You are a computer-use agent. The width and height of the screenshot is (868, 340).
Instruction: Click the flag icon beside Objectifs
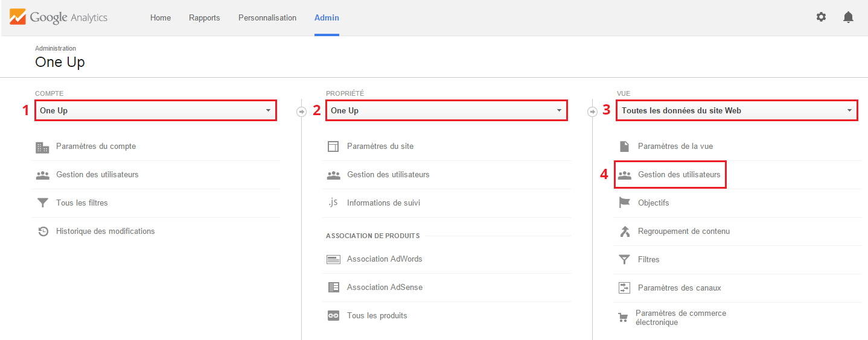click(x=624, y=203)
